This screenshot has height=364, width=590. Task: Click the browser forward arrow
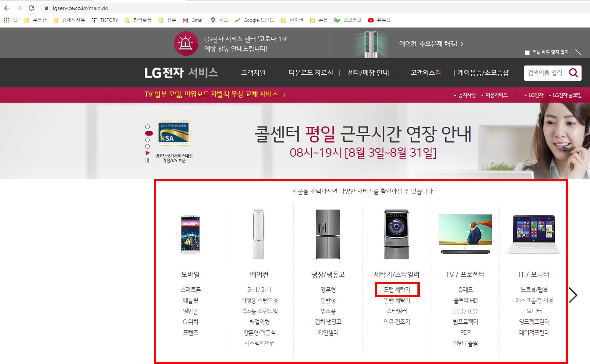pyautogui.click(x=19, y=8)
